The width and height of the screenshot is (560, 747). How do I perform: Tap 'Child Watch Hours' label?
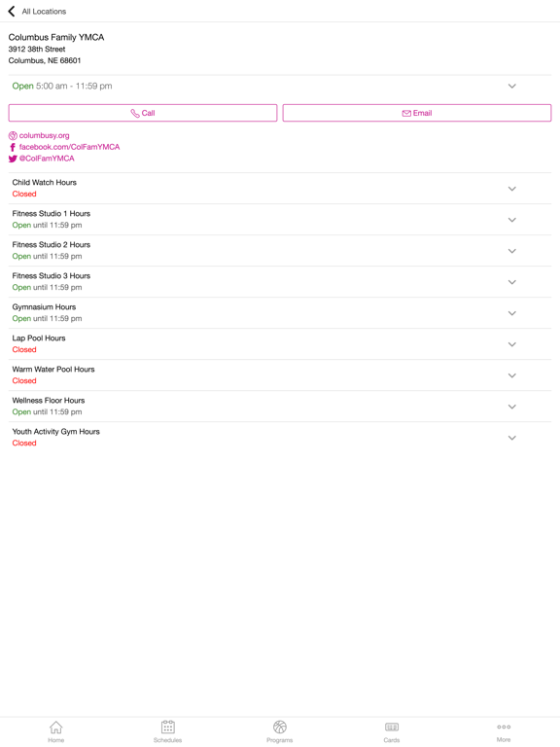[x=45, y=183]
